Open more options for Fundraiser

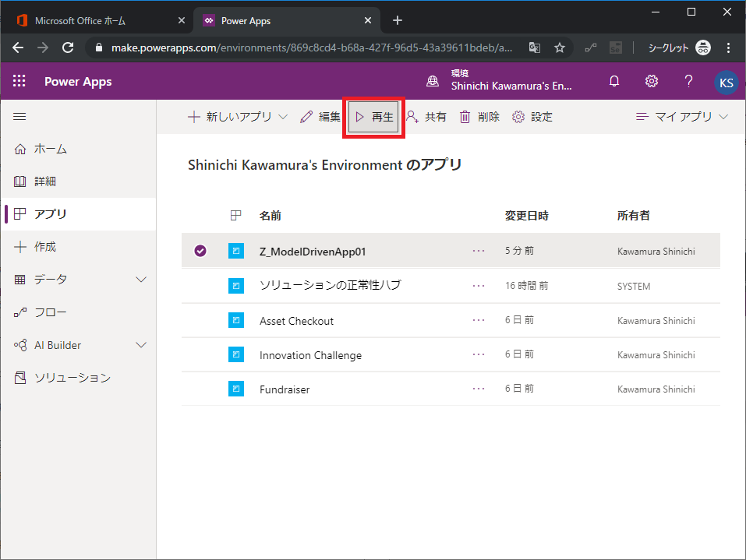click(479, 389)
